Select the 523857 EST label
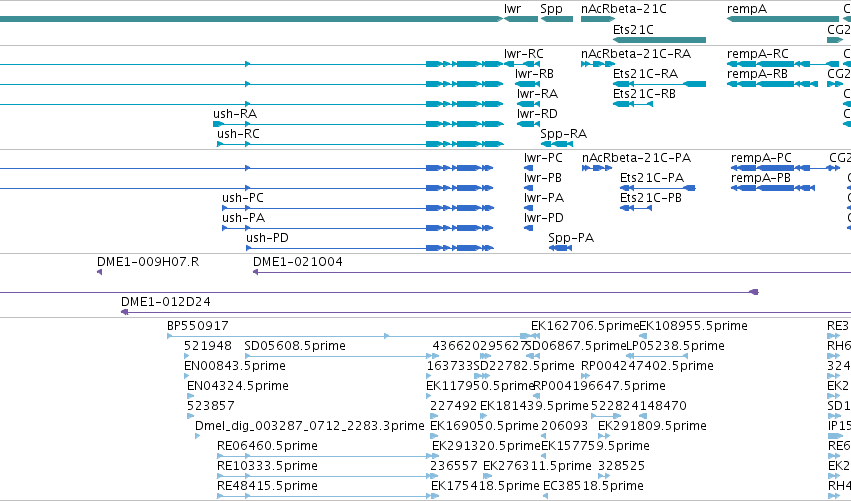851x501 pixels. coord(211,406)
